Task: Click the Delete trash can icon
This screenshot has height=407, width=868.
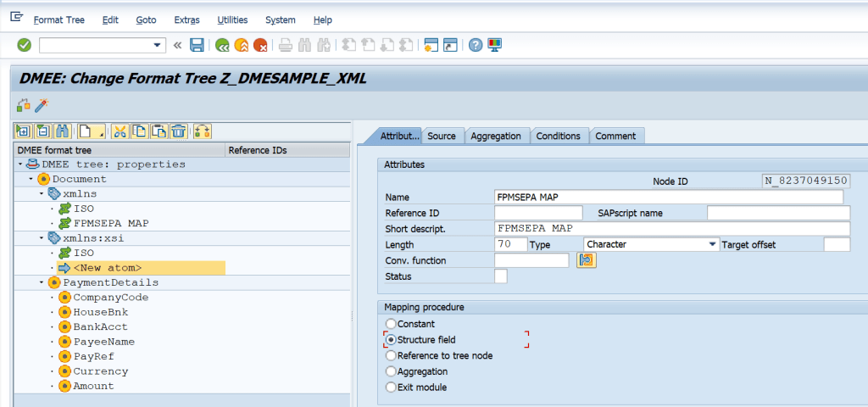Action: tap(178, 131)
